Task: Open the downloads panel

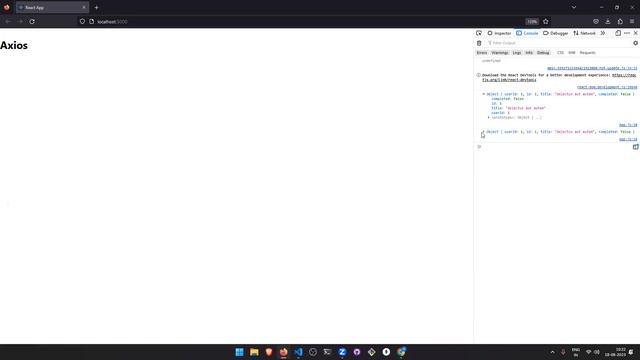Action: click(608, 21)
